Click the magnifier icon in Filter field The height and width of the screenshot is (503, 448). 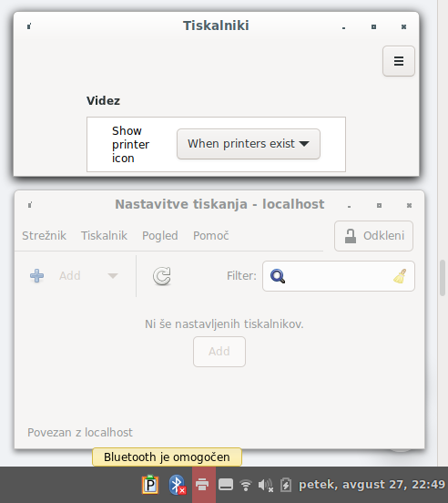[278, 276]
